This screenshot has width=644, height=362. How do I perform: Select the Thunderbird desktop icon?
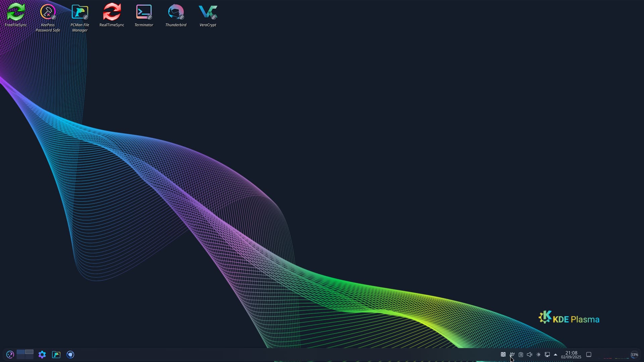(x=176, y=12)
